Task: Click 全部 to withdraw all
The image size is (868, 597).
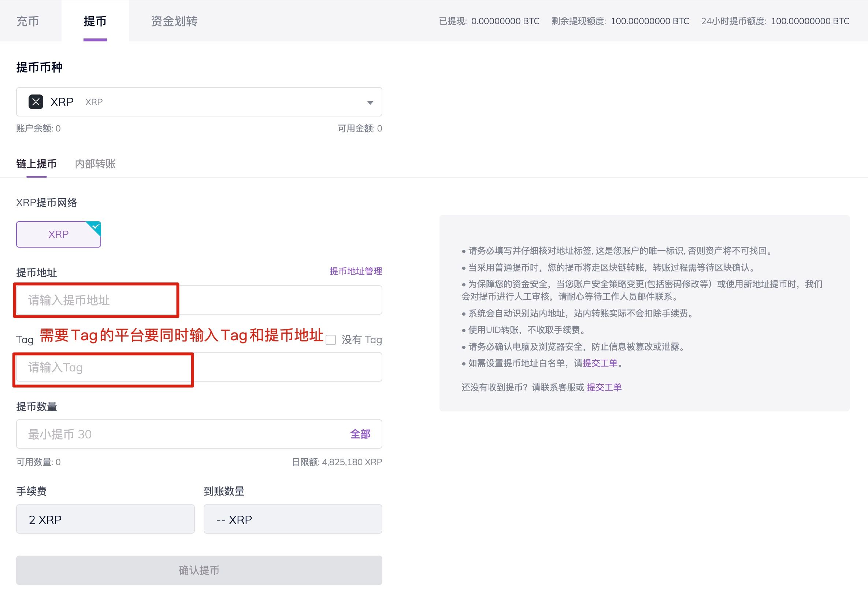Action: (360, 434)
